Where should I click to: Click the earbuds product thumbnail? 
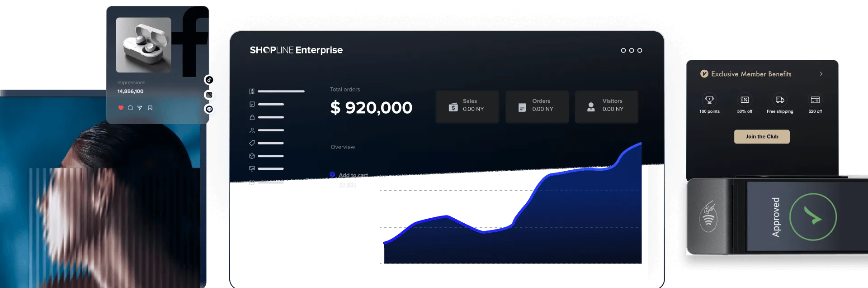pos(143,45)
